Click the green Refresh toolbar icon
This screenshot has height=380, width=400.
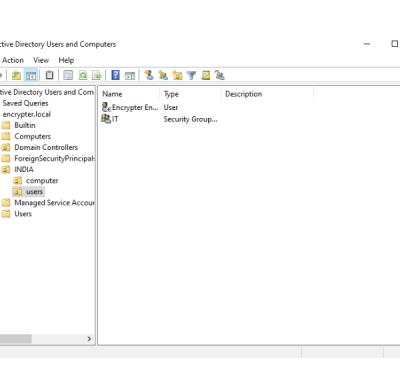tap(83, 75)
